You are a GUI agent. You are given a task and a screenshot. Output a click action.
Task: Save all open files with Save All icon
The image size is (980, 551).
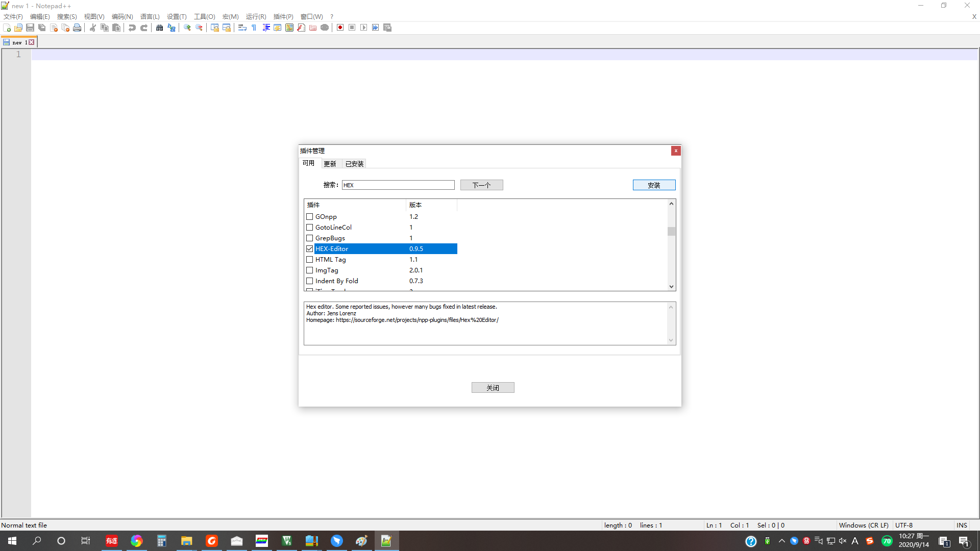[42, 28]
